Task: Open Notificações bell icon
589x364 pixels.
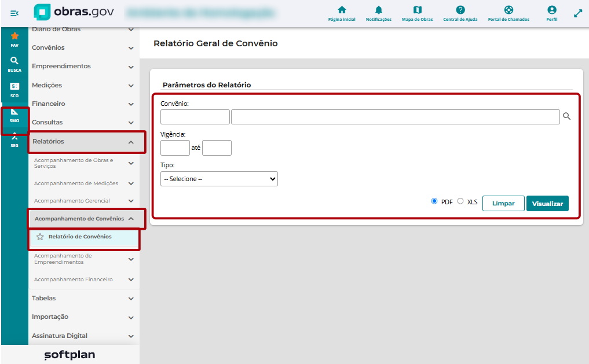Action: 378,13
